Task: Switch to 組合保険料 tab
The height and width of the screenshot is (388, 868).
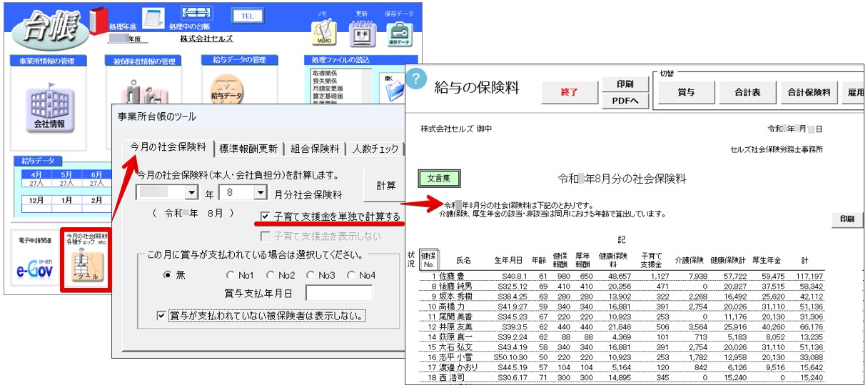Action: click(315, 149)
